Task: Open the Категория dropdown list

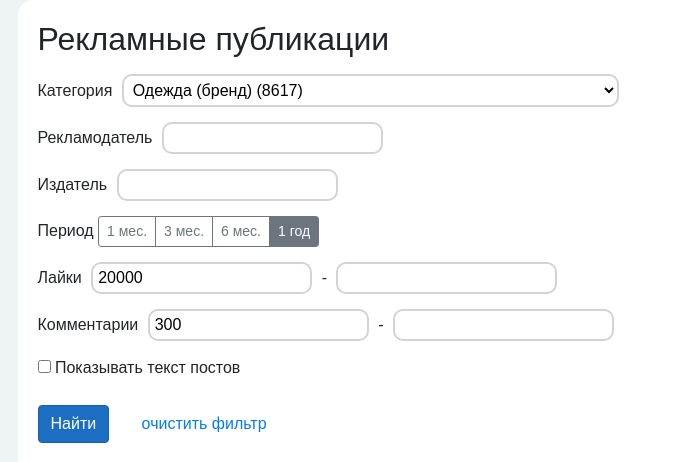Action: (x=370, y=90)
